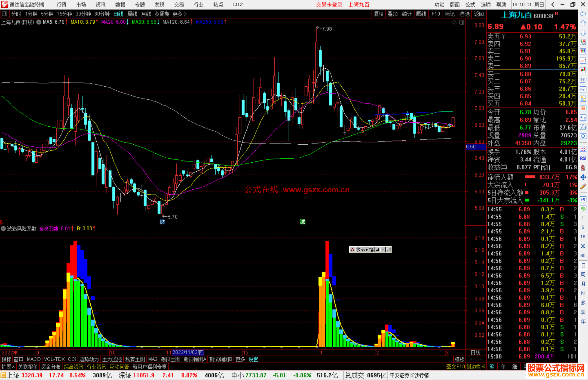Expand the 更多 period options
This screenshot has height=380, width=588.
pos(179,14)
